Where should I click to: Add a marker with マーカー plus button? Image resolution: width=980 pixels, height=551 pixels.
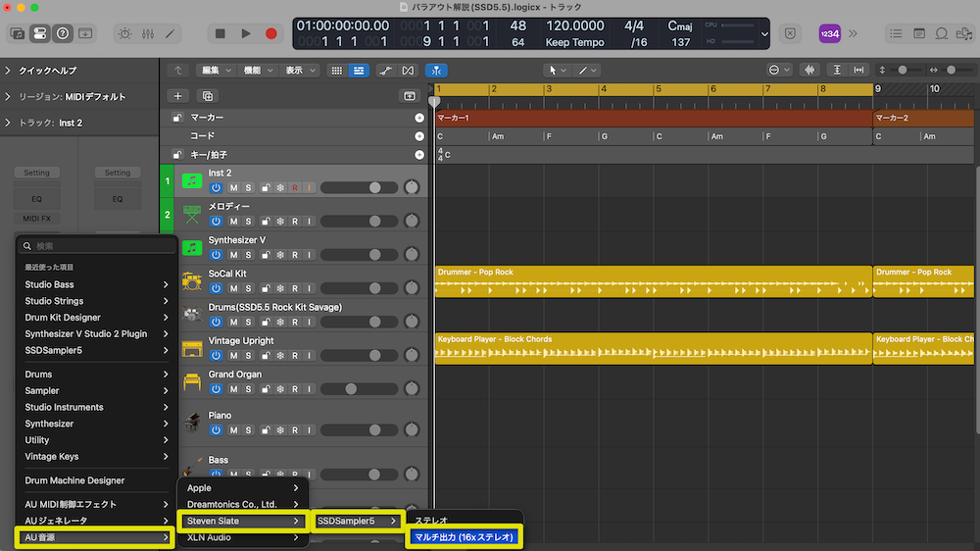point(419,118)
